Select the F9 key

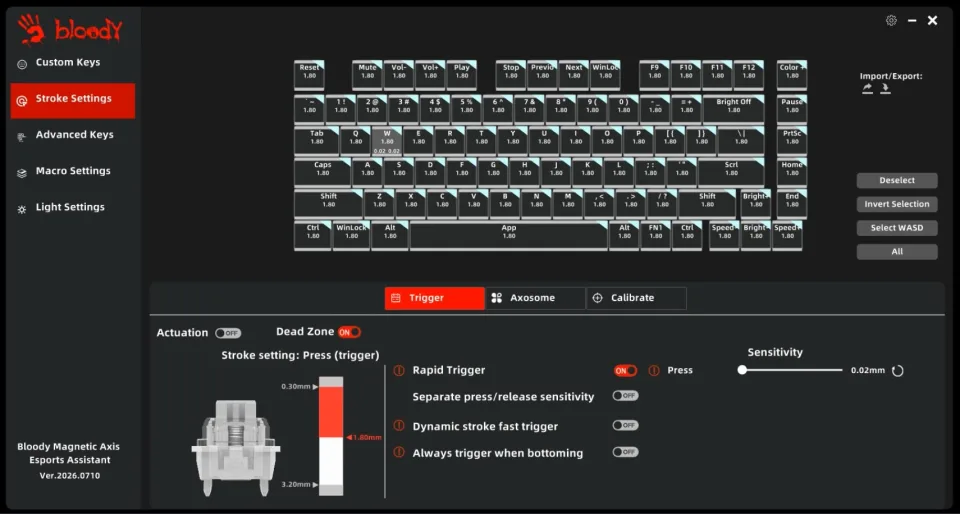654,75
